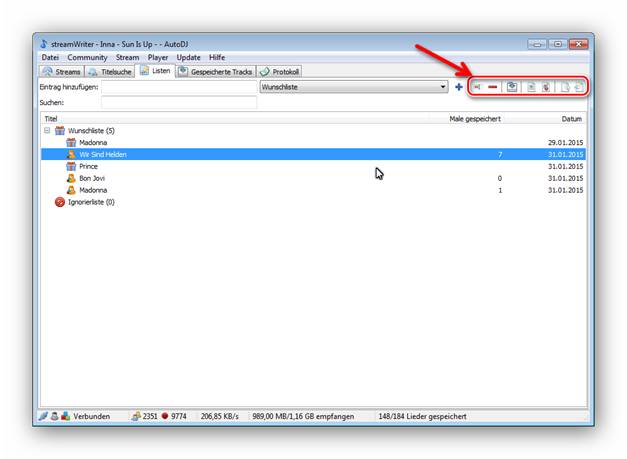Open the Wunschliste list dropdown
Screen dimensions: 627x459
(443, 87)
